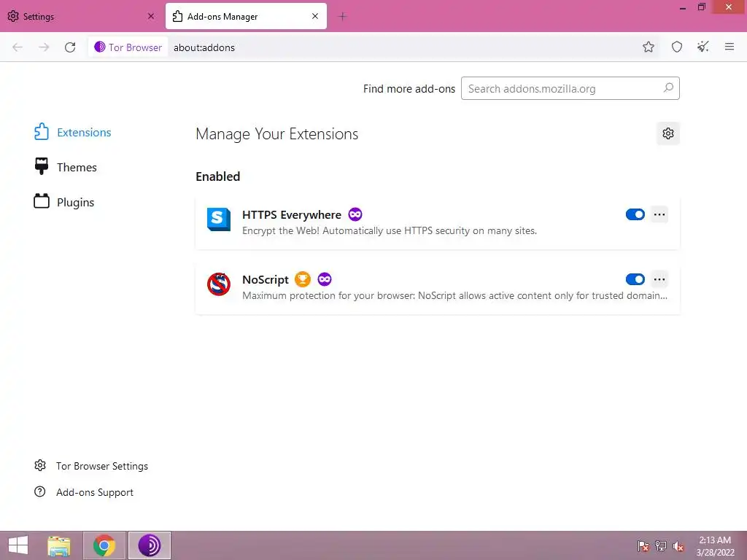Click the Search addons.mozilla.org field
The height and width of the screenshot is (560, 747).
point(570,88)
